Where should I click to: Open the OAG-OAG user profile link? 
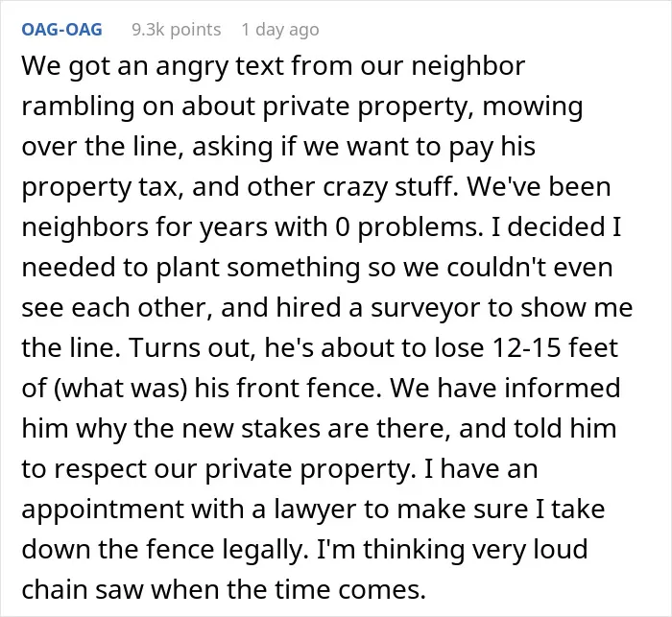62,30
